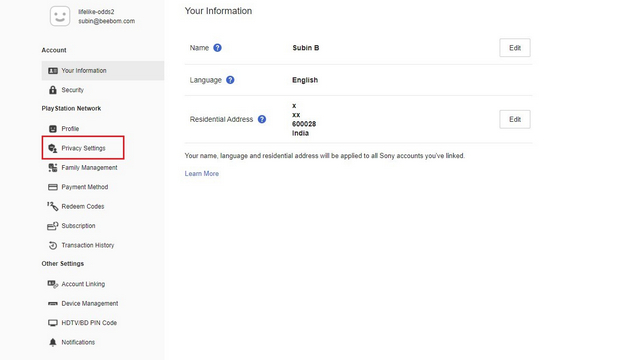Click the Subscription icon
Image resolution: width=640 pixels, height=360 pixels.
[x=53, y=226]
